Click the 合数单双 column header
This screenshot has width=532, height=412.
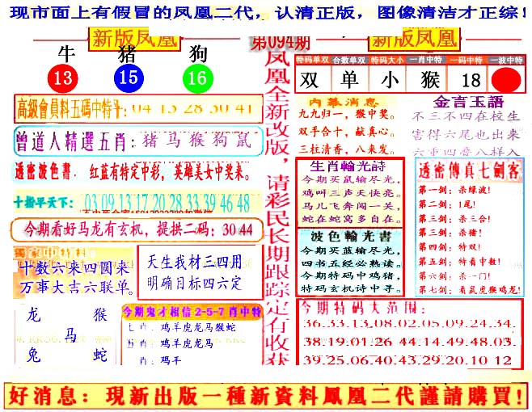(x=349, y=60)
